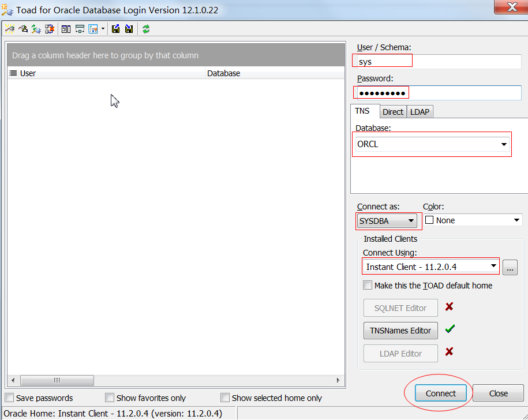The height and width of the screenshot is (420, 528).
Task: Check the Save passwords box
Action: 9,397
